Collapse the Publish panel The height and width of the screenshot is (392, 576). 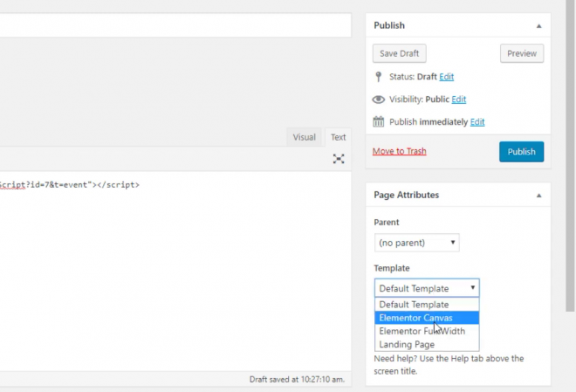point(538,25)
